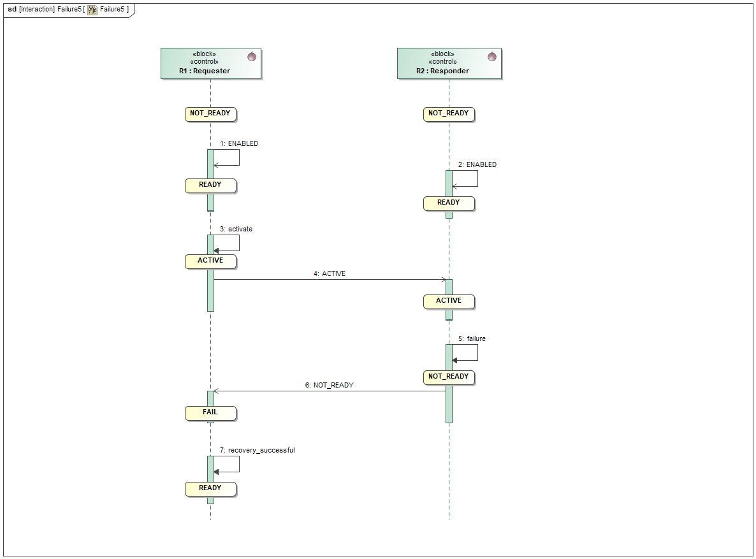Select the 5: failure self-message on R2
Image resolution: width=756 pixels, height=559 pixels.
point(473,338)
